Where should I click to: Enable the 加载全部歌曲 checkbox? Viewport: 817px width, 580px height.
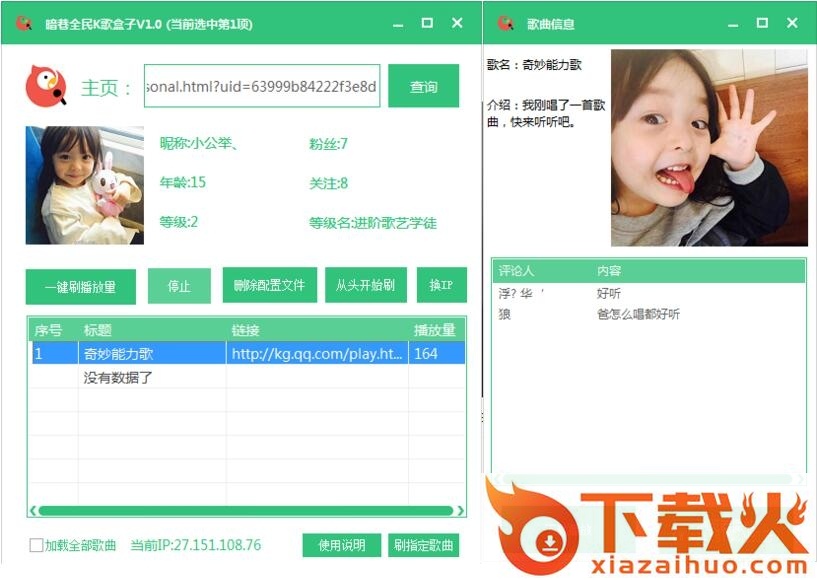[x=36, y=545]
